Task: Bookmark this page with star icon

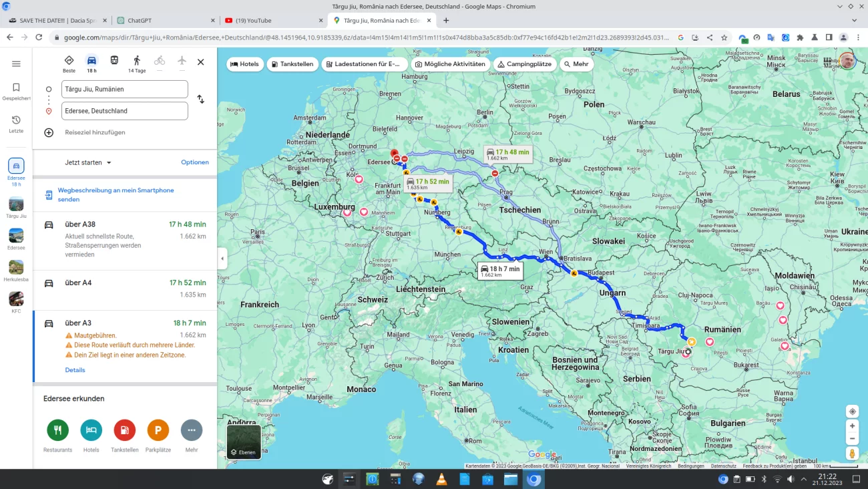Action: 724,38
